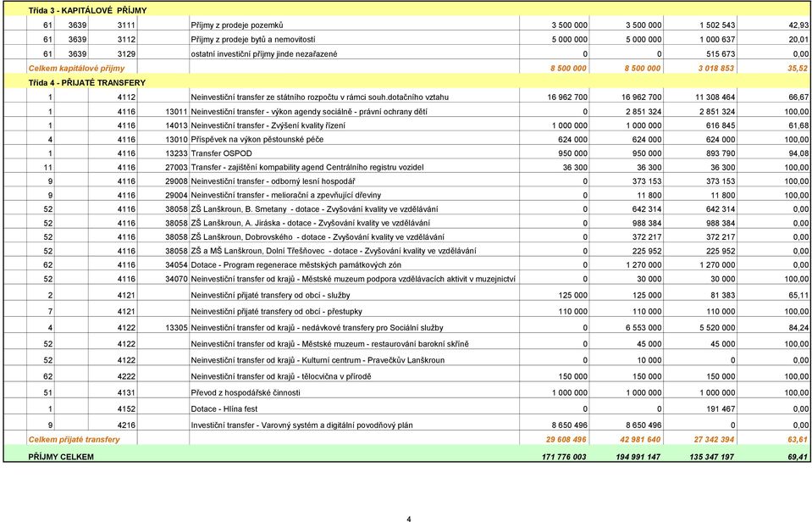Select the percentage 69,41
This screenshot has height=522, width=812.
(798, 458)
